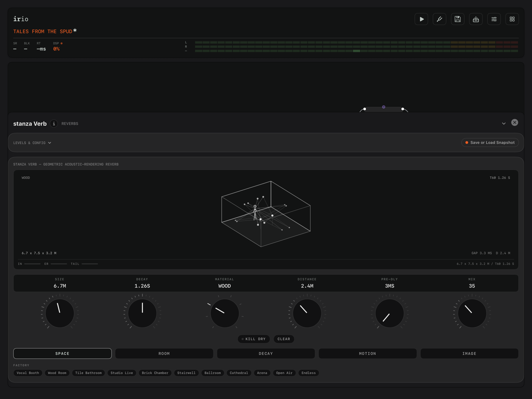Expand the Levels & Config section

click(x=32, y=143)
